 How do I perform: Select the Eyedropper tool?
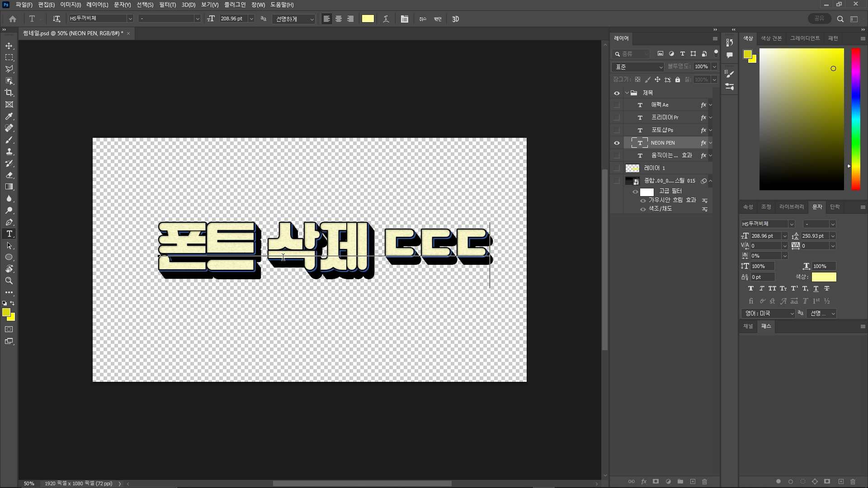9,116
